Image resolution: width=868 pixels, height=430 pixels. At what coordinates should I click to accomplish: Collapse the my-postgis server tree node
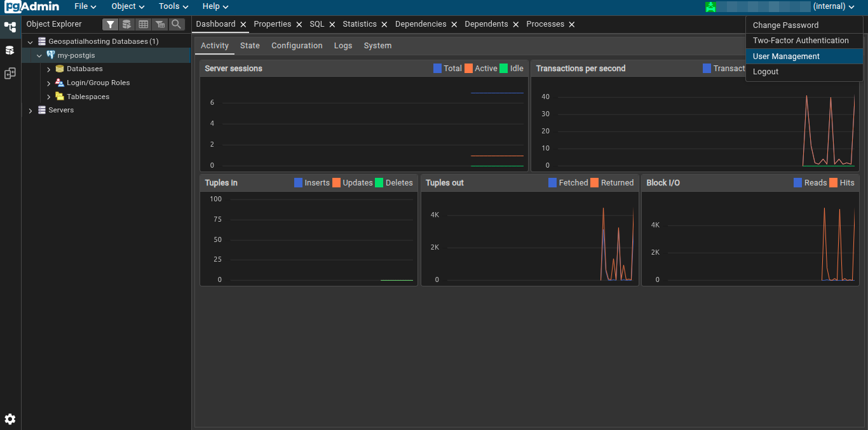(x=39, y=55)
